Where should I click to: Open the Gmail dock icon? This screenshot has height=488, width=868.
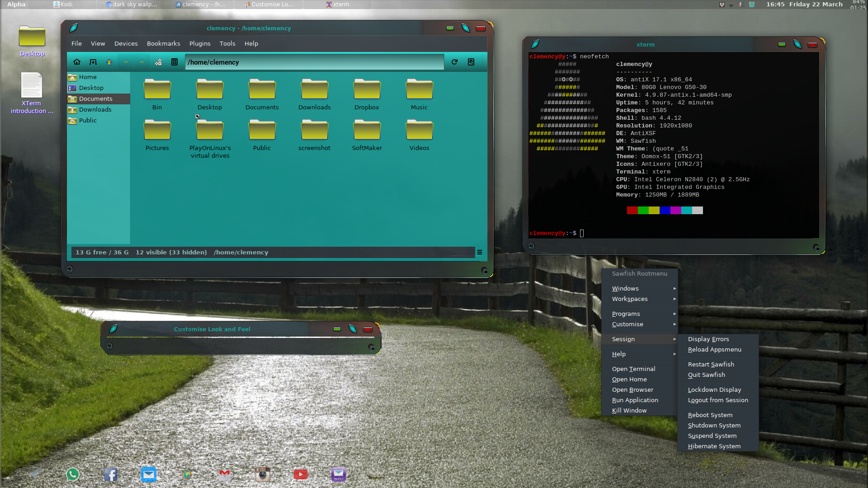pyautogui.click(x=225, y=474)
